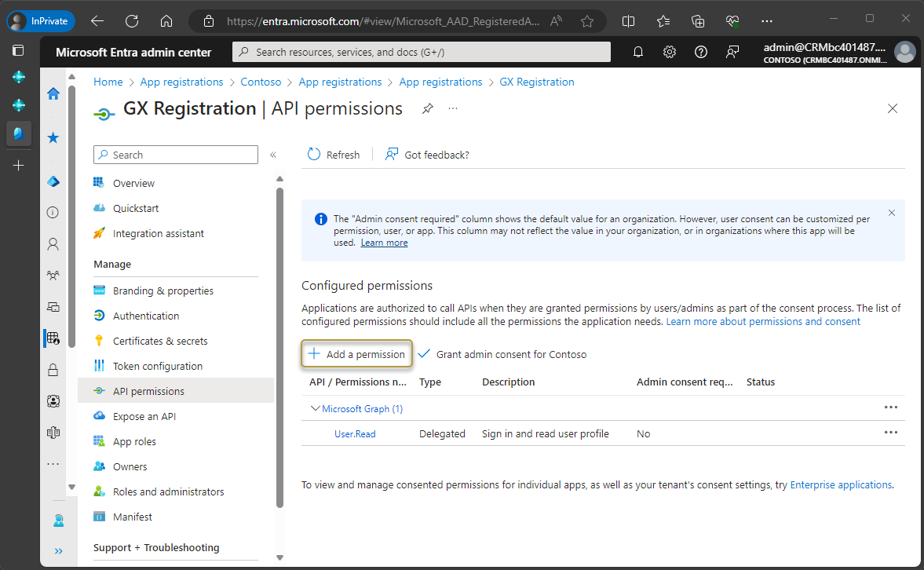Open the Favorites star icon in the sidebar
Viewport: 924px width, 570px height.
pyautogui.click(x=53, y=137)
